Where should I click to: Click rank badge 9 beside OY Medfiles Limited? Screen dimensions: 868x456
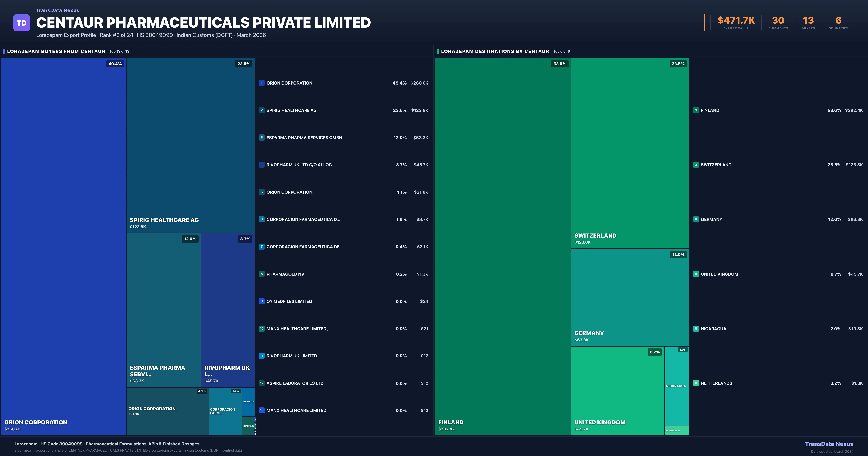[x=261, y=301]
